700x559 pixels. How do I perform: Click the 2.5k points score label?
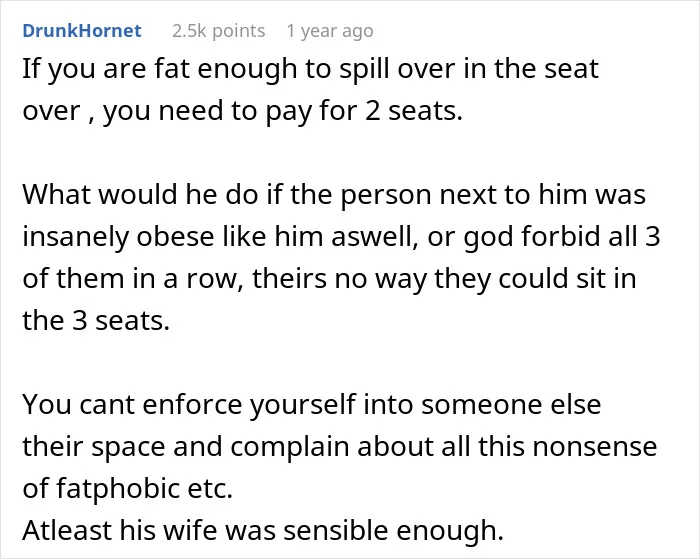coord(218,31)
